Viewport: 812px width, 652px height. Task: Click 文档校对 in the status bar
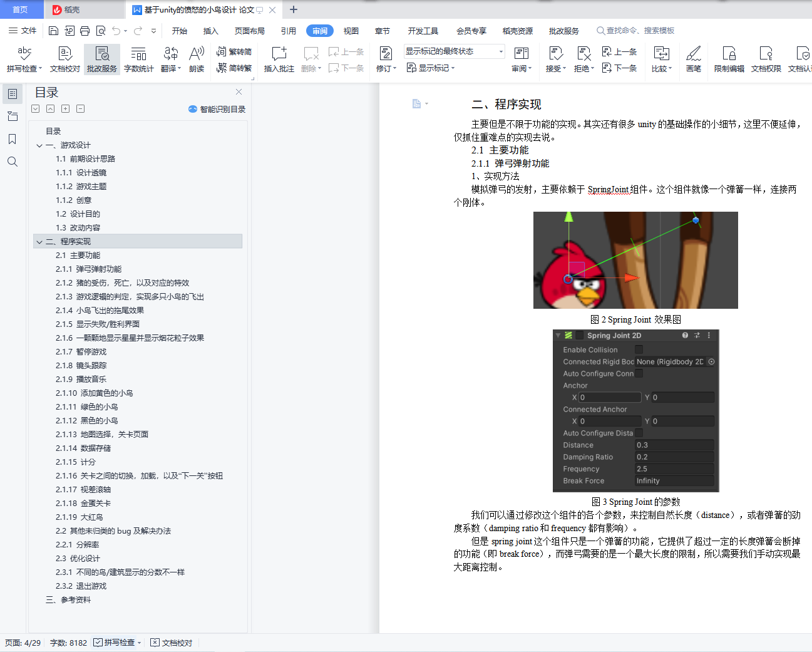click(x=172, y=643)
